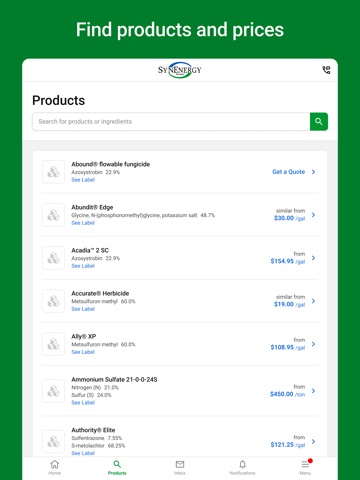Viewport: 360px width, 480px height.
Task: Expand Ammonium Sulfate row chevron
Action: coord(313,390)
